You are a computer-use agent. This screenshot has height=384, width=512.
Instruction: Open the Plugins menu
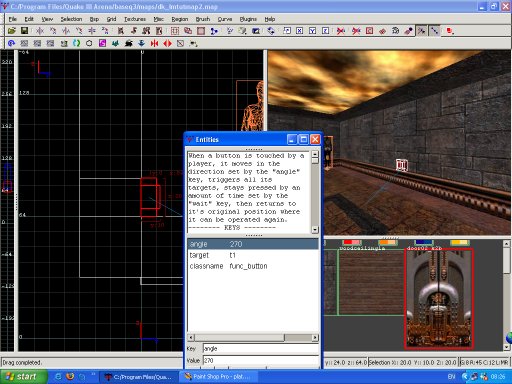click(248, 19)
